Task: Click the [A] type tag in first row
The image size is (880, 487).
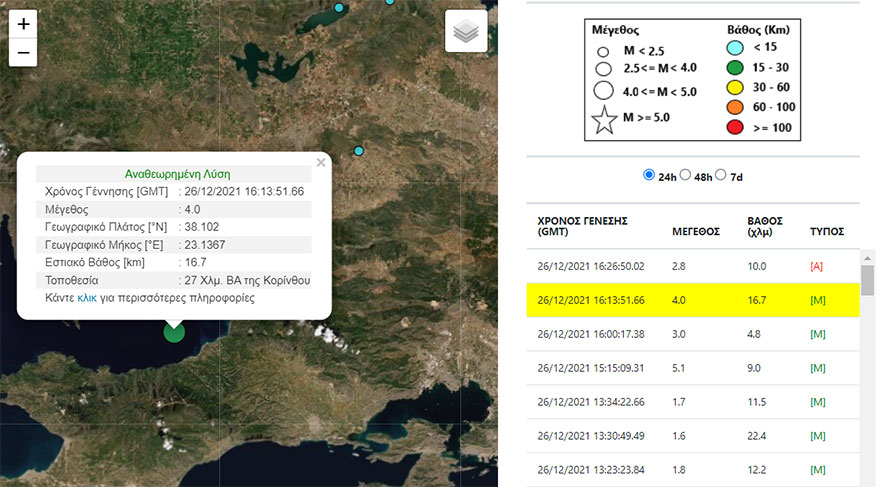Action: click(x=818, y=266)
